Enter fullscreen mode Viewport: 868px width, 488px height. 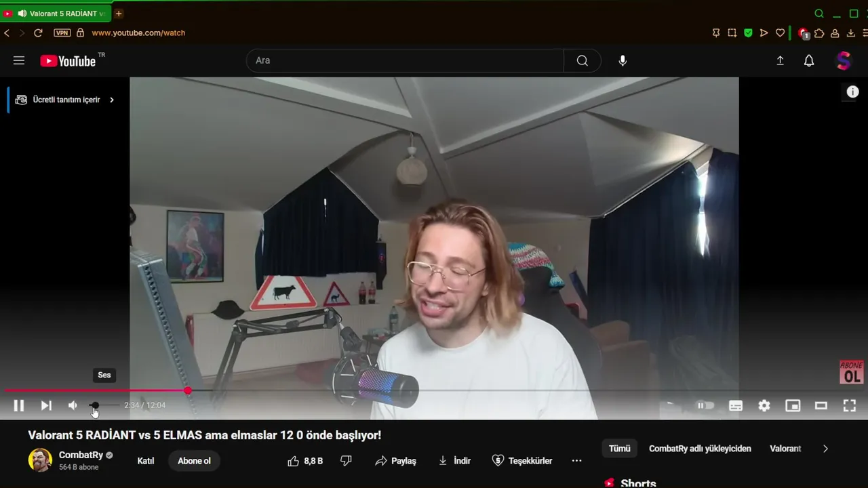pyautogui.click(x=850, y=405)
